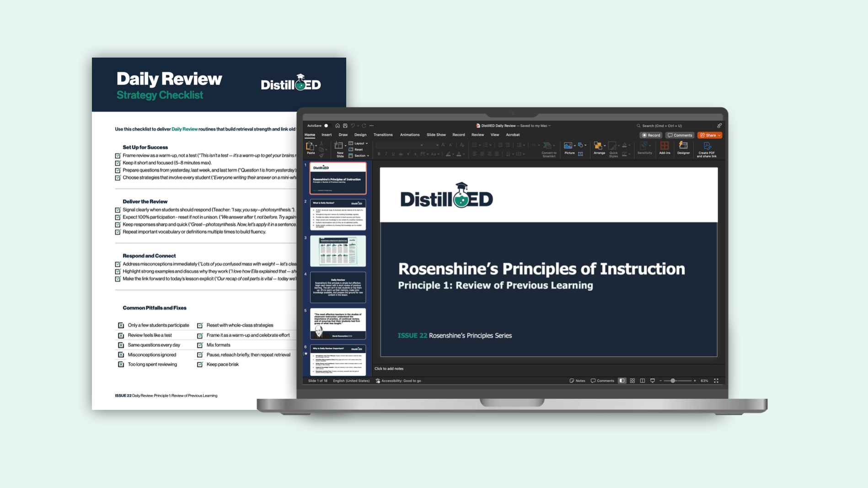868x488 pixels.
Task: Toggle strikethrough formatting
Action: [401, 154]
